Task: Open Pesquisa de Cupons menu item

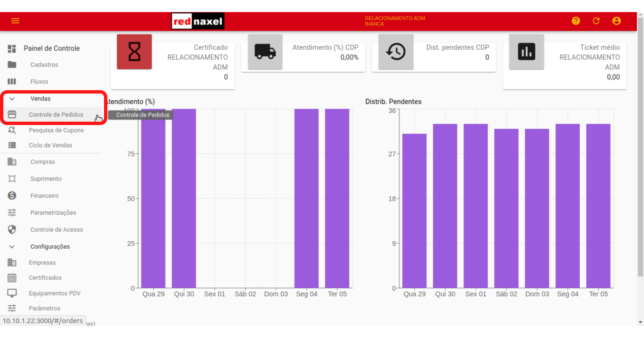Action: tap(56, 130)
